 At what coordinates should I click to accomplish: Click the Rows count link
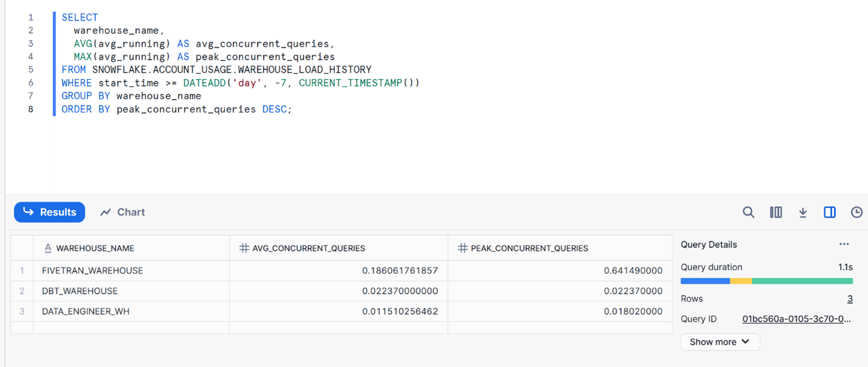coord(850,299)
